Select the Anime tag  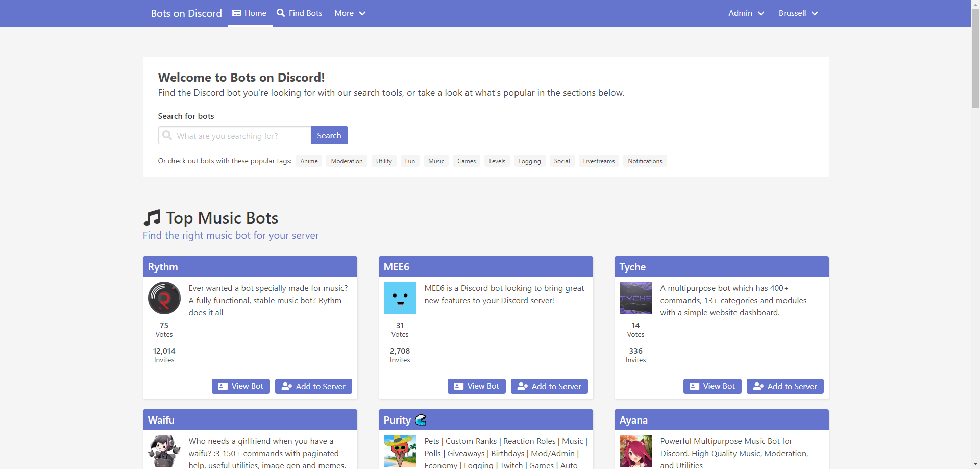308,161
